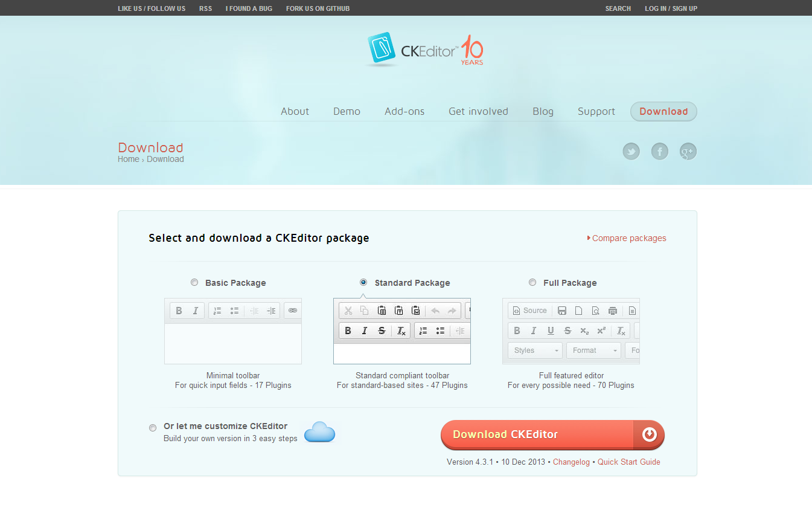Open the Support menu item

(x=596, y=111)
